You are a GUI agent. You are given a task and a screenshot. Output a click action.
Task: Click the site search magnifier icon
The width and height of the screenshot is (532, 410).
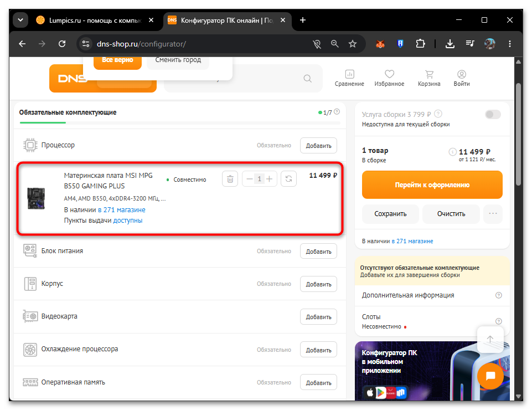point(307,79)
